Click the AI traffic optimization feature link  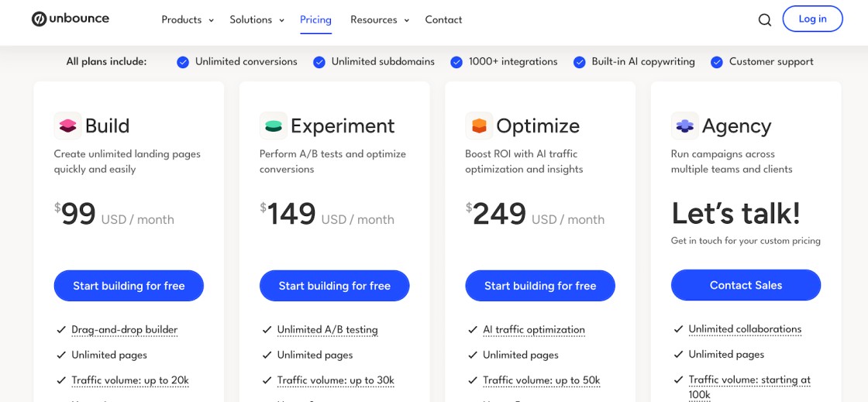pyautogui.click(x=534, y=330)
